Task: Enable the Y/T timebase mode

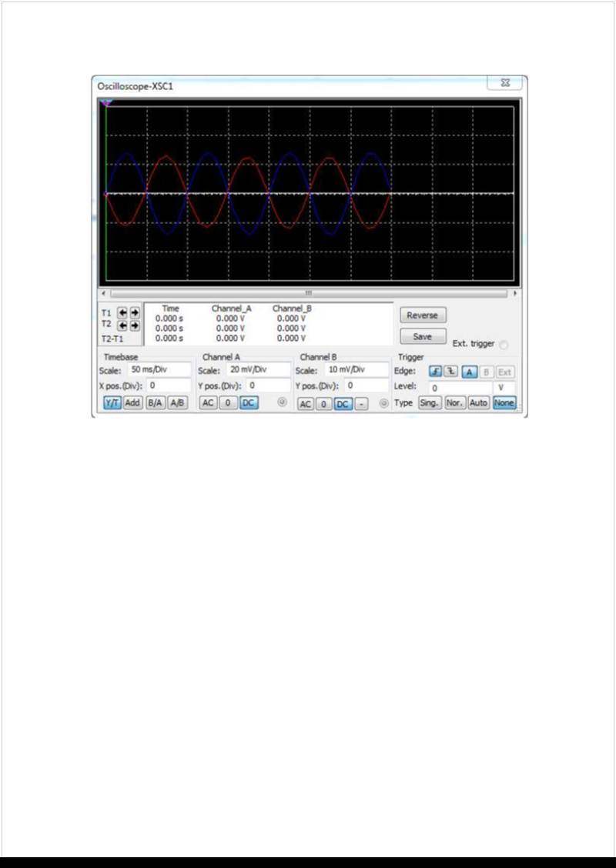Action: (x=112, y=403)
